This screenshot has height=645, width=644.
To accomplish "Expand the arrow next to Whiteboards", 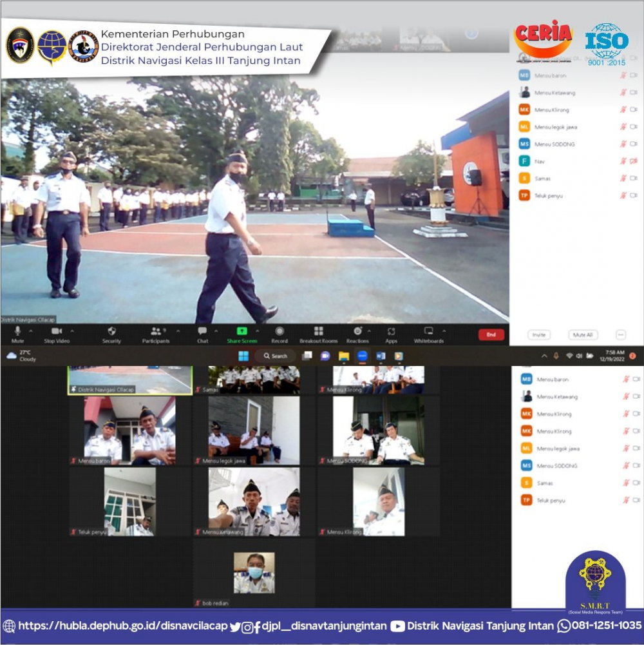I will [444, 331].
